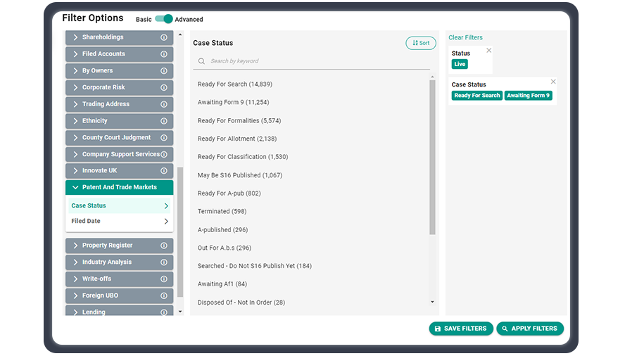Select Searched - Do Not S16 Publish Yet
The height and width of the screenshot is (356, 644).
click(x=255, y=266)
